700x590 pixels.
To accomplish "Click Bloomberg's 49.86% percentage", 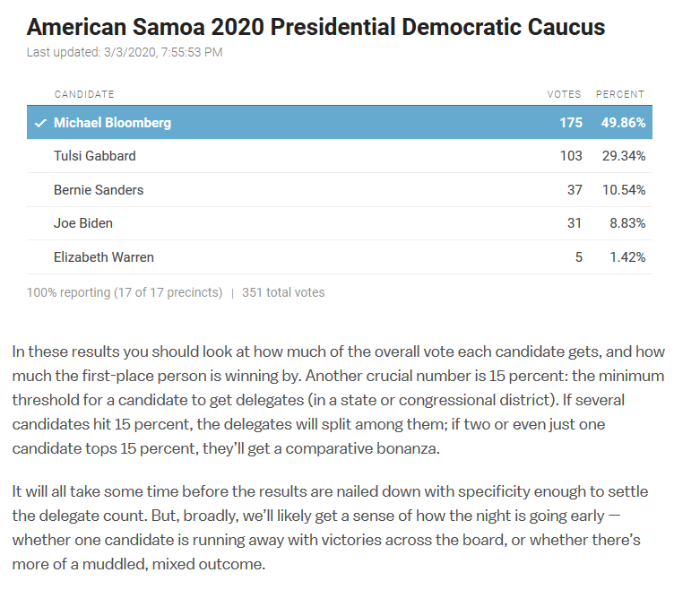I will coord(623,123).
